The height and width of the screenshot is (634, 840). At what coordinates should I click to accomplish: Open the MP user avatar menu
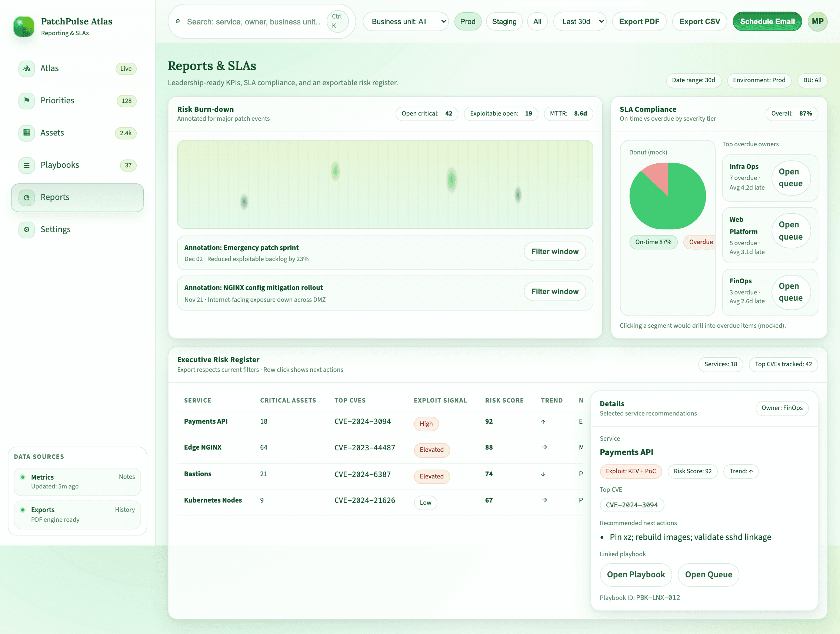click(817, 21)
